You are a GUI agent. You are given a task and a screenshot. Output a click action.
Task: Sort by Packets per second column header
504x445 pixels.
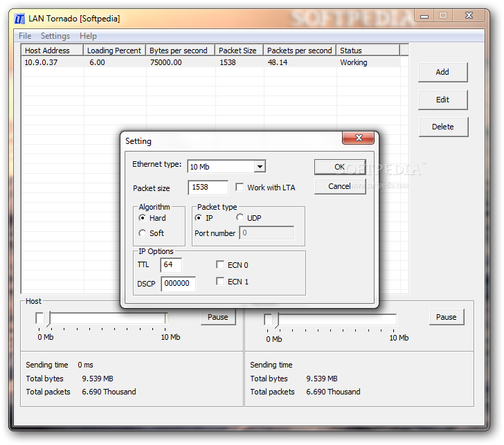[x=300, y=51]
